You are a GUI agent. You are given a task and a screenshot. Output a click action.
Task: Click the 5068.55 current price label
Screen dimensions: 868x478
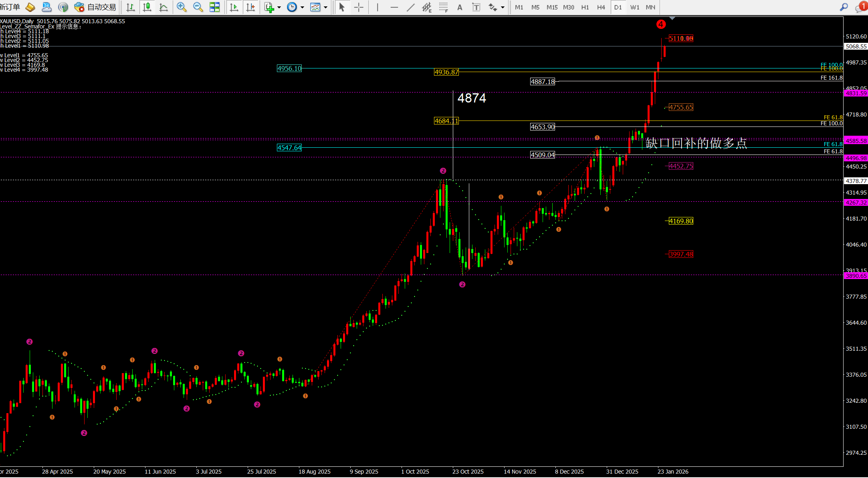pos(856,46)
